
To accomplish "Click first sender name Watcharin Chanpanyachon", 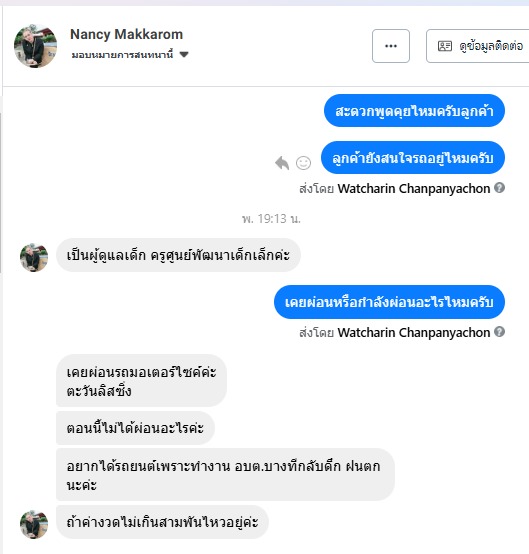I will click(414, 188).
